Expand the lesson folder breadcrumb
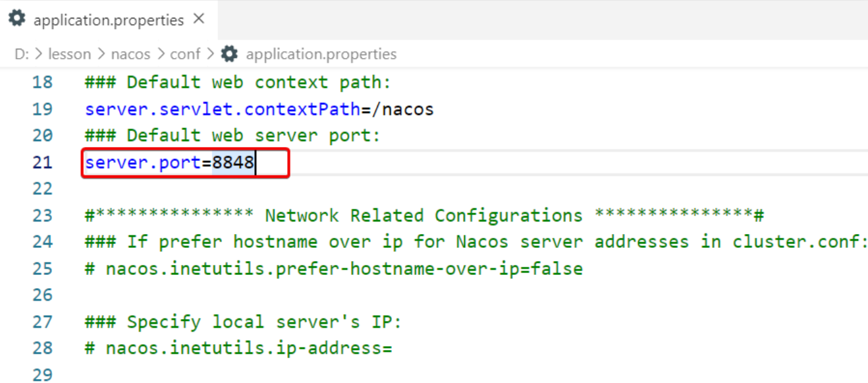This screenshot has width=868, height=383. click(69, 54)
